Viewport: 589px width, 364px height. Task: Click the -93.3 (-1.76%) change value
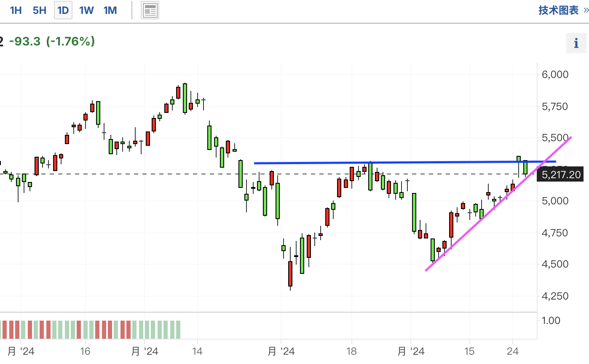coord(52,41)
